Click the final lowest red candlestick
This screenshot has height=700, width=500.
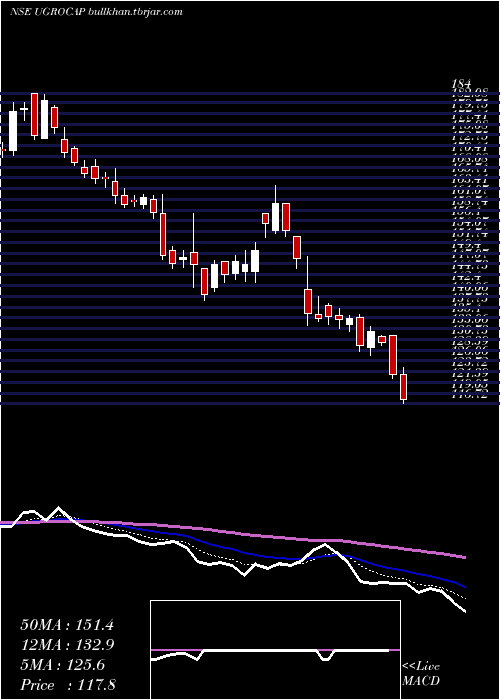point(404,387)
